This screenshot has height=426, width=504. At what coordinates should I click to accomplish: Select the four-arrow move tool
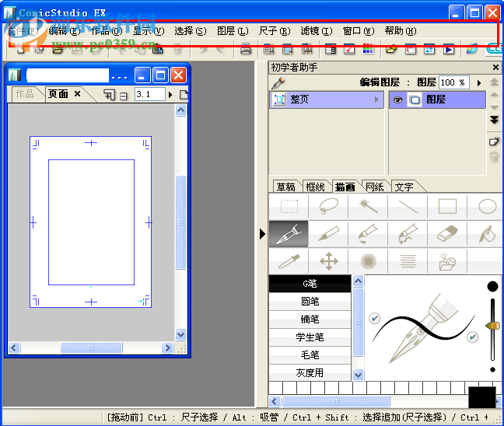coord(328,261)
